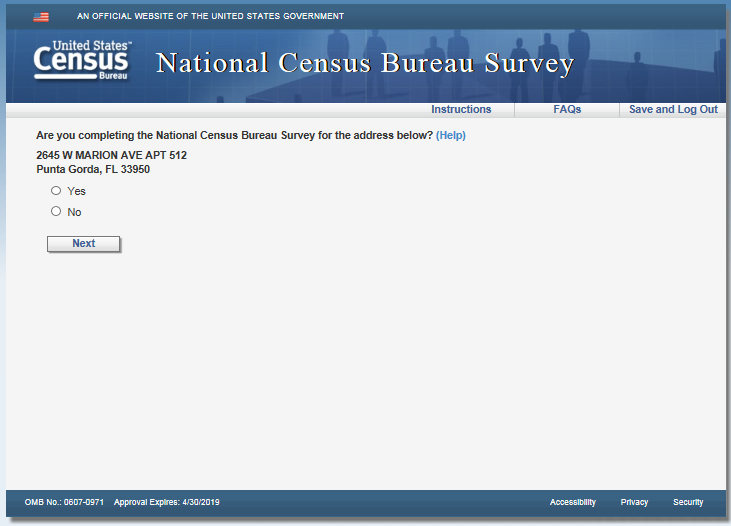The width and height of the screenshot is (731, 526).
Task: Select the No radio button
Action: [56, 211]
